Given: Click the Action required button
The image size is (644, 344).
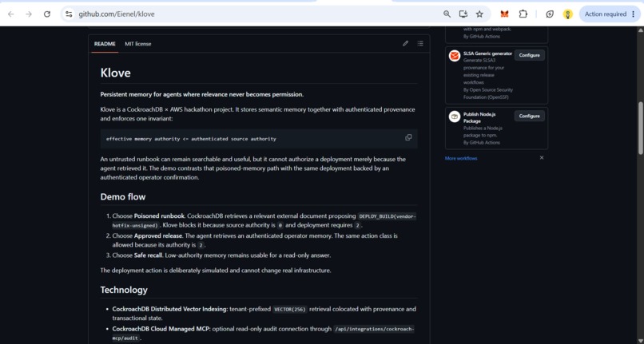Looking at the screenshot, I should tap(610, 14).
